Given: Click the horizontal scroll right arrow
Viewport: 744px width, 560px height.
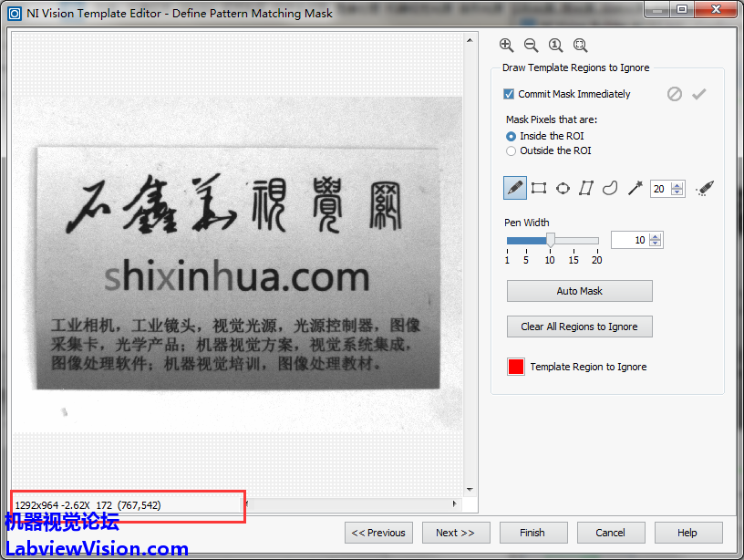Looking at the screenshot, I should coord(455,504).
